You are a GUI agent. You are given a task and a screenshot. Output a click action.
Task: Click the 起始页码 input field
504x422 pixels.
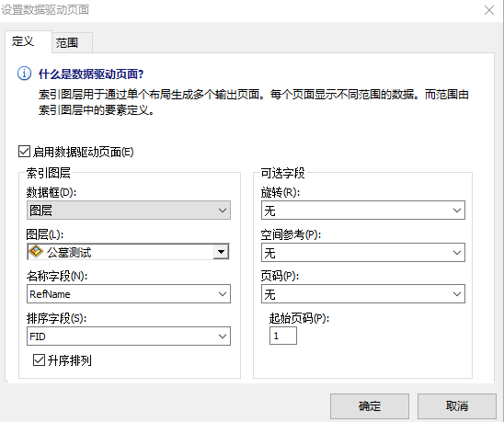283,336
